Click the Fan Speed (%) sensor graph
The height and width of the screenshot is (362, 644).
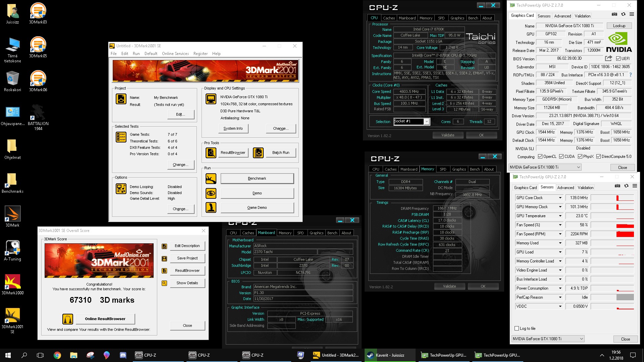pyautogui.click(x=612, y=225)
